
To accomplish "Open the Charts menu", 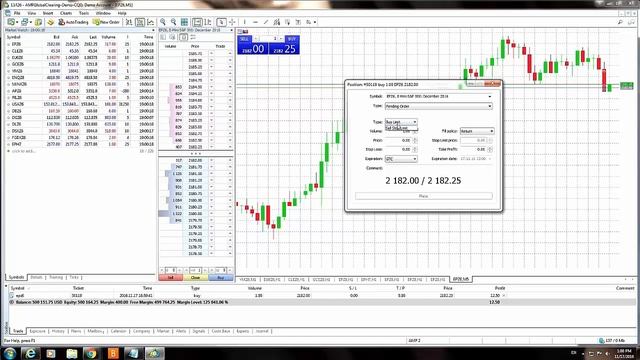I will click(66, 13).
